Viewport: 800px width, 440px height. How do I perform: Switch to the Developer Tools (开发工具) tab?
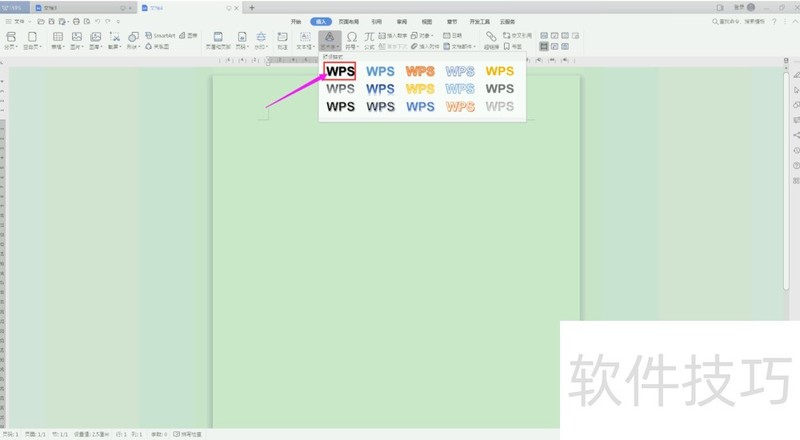(x=480, y=21)
